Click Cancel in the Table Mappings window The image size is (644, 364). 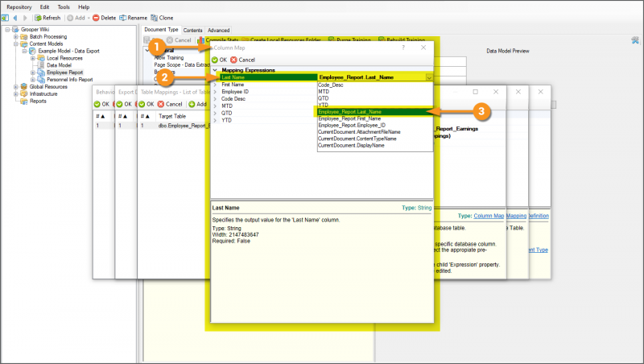(170, 105)
